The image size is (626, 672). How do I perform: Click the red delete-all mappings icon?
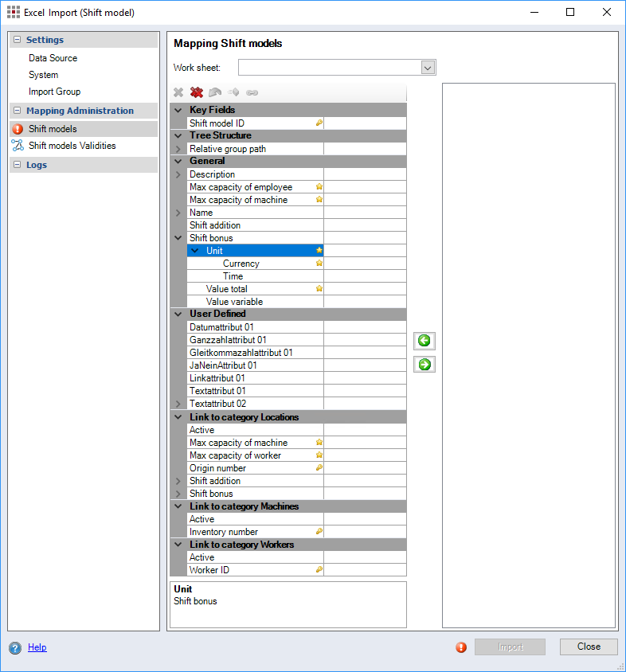coord(197,92)
